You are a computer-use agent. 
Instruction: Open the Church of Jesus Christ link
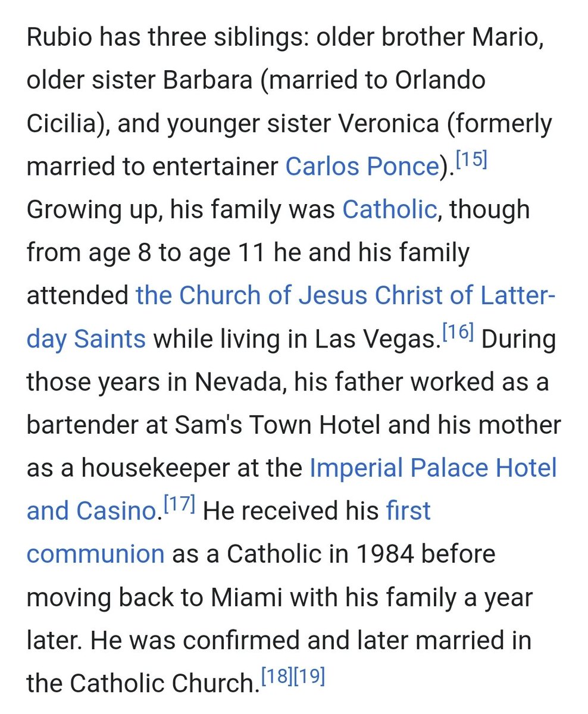pos(345,296)
